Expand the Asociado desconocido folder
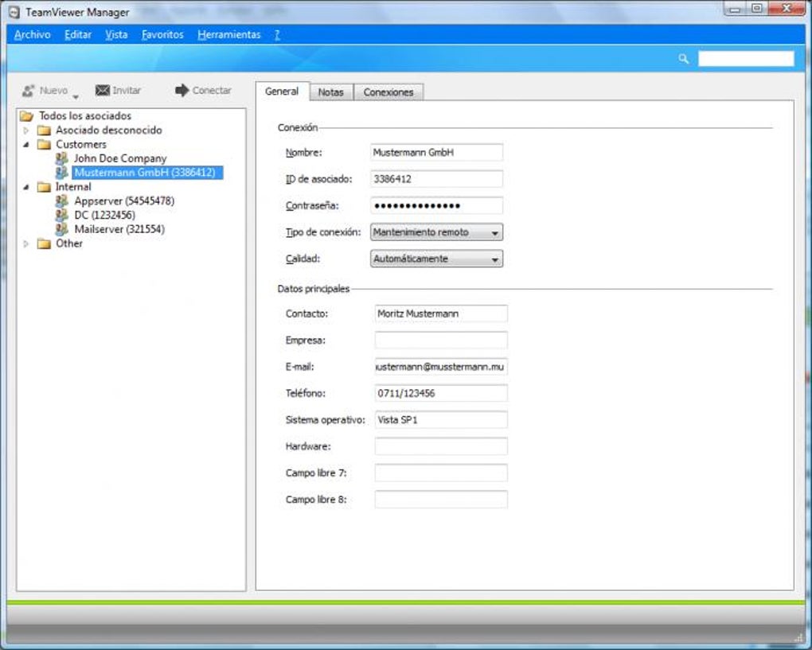This screenshot has width=812, height=650. tap(26, 130)
